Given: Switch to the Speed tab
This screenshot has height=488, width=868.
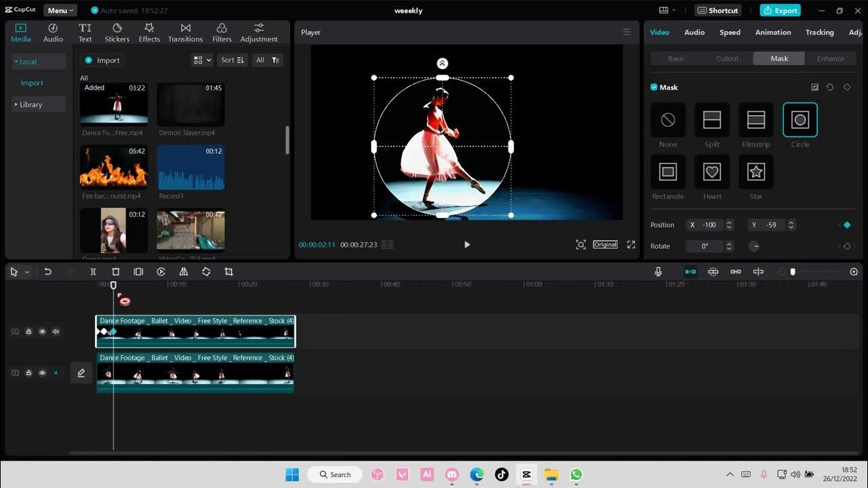Looking at the screenshot, I should 730,33.
